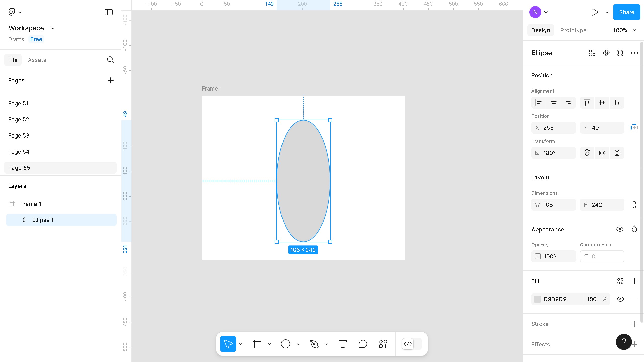
Task: Collapse the left sidebar panel
Action: (x=109, y=12)
